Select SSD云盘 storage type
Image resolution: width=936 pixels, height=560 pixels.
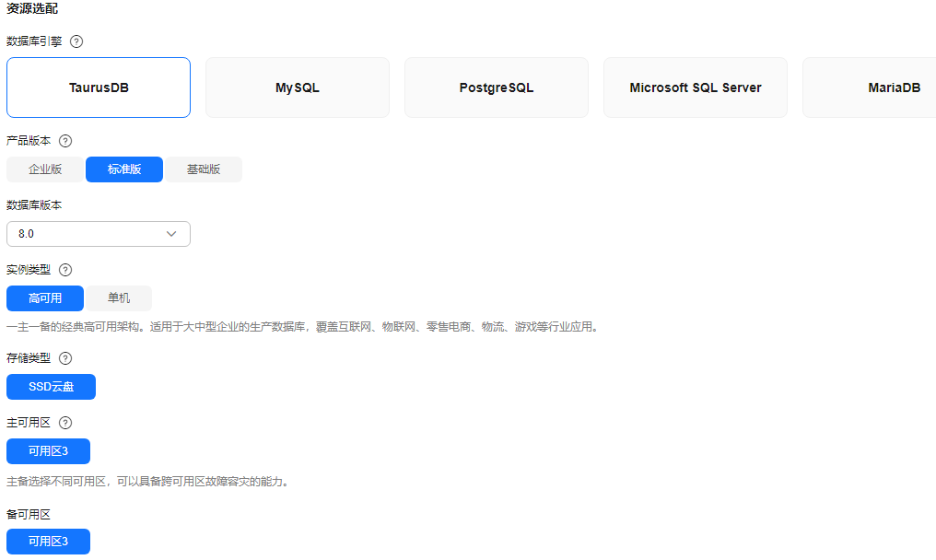51,387
